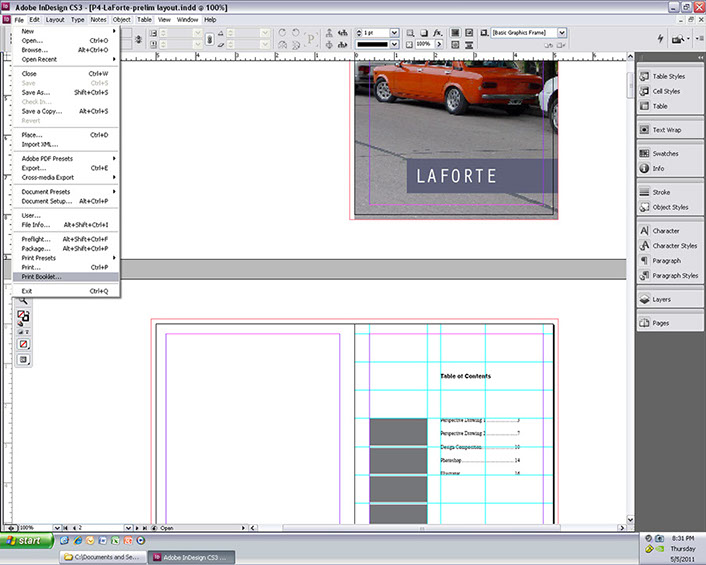Click the Apply None swatch button

pos(23,344)
